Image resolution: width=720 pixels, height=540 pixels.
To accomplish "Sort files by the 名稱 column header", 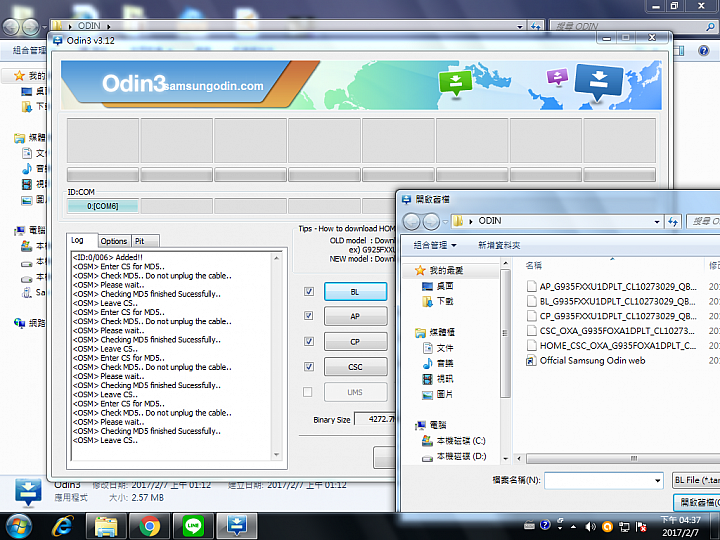I will 534,265.
